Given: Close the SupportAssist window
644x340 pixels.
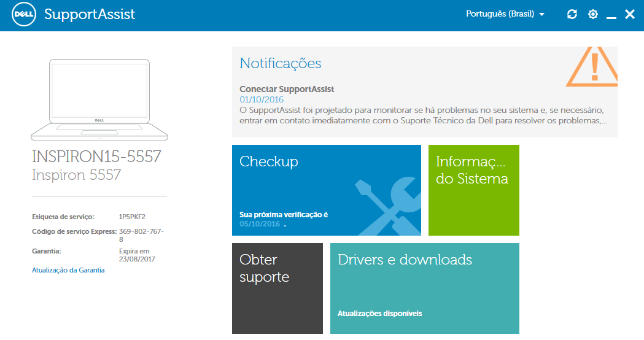Looking at the screenshot, I should point(630,14).
